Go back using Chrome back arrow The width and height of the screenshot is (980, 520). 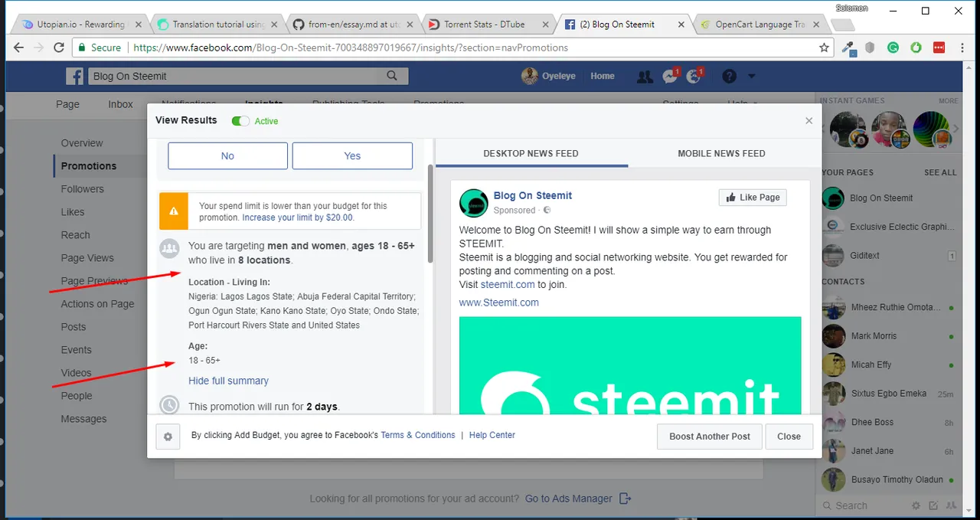[18, 47]
